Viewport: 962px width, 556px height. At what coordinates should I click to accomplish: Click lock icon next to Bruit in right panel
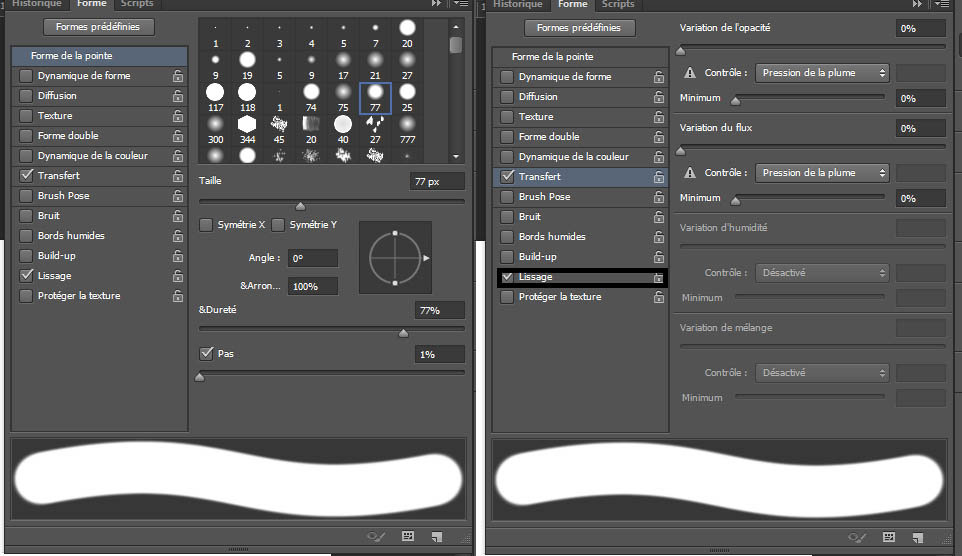pyautogui.click(x=658, y=217)
